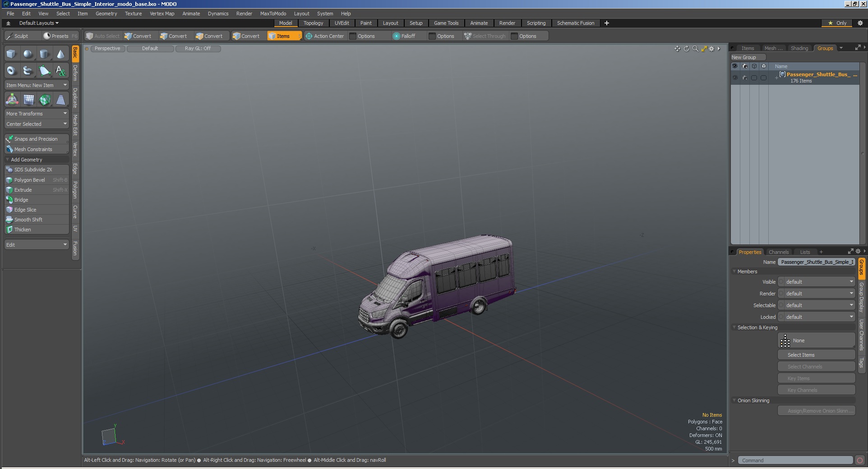This screenshot has height=469, width=868.
Task: Toggle first box checkbox in Passenger_Shuttle_Bus row
Action: tap(754, 78)
